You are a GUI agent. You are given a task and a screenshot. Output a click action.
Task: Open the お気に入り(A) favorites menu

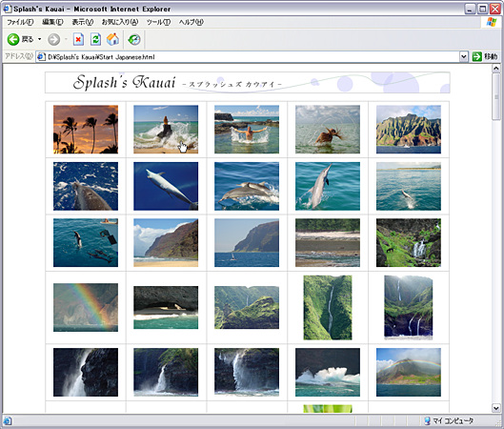tap(120, 22)
